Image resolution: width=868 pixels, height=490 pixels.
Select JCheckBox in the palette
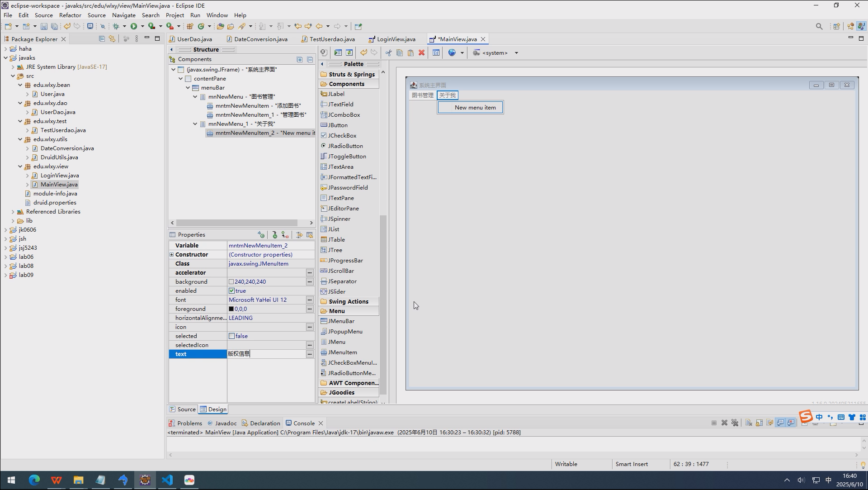pyautogui.click(x=342, y=136)
